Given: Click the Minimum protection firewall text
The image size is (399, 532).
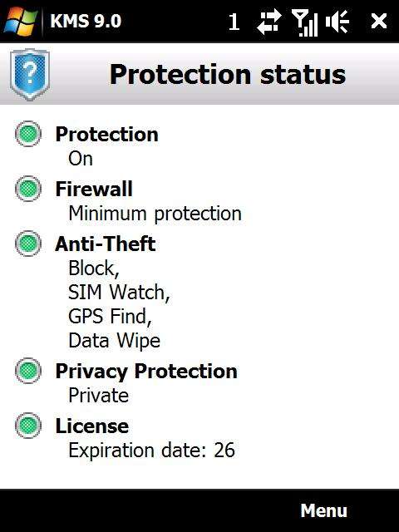Looking at the screenshot, I should 155,214.
